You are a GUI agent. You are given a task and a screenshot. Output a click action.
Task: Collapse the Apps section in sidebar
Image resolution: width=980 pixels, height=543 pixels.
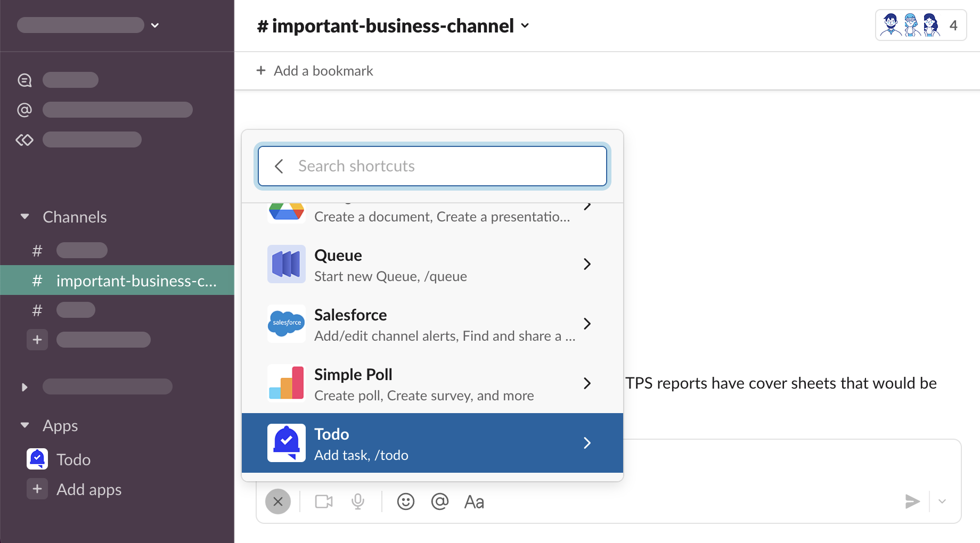[x=24, y=425]
